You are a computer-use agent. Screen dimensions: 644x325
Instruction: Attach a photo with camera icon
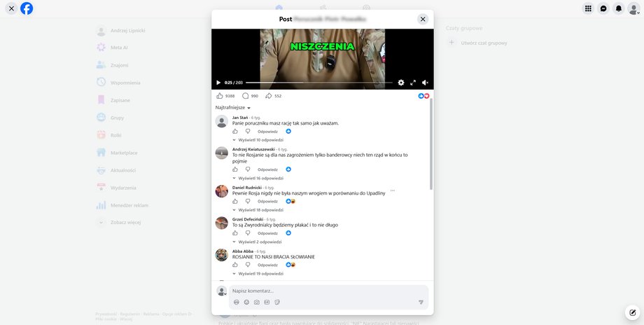coord(257,302)
